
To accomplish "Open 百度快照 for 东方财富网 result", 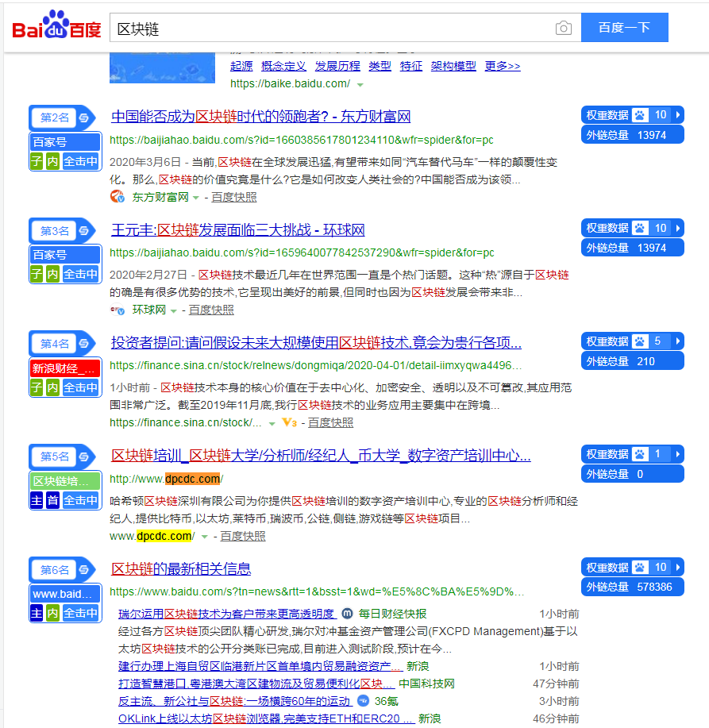I will 234,197.
